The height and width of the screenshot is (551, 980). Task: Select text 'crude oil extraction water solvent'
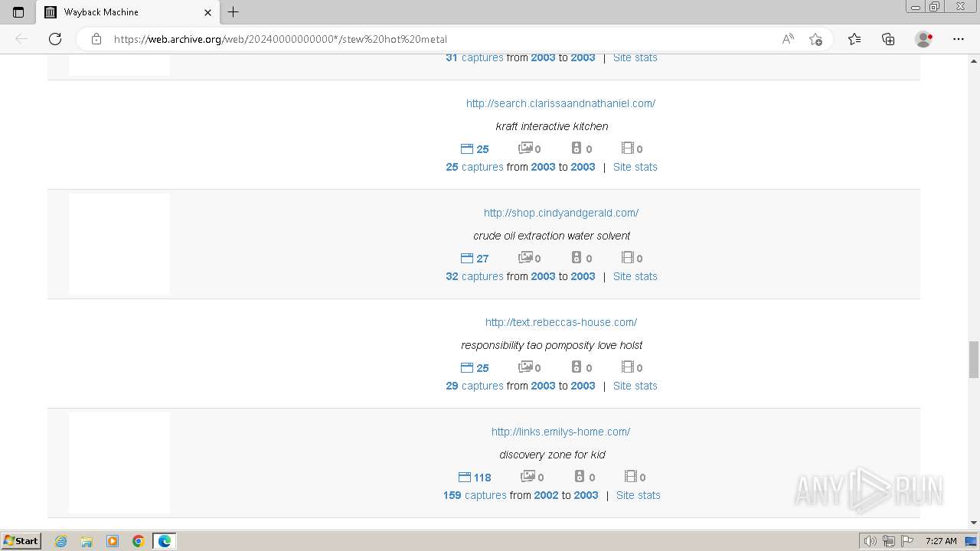click(552, 236)
